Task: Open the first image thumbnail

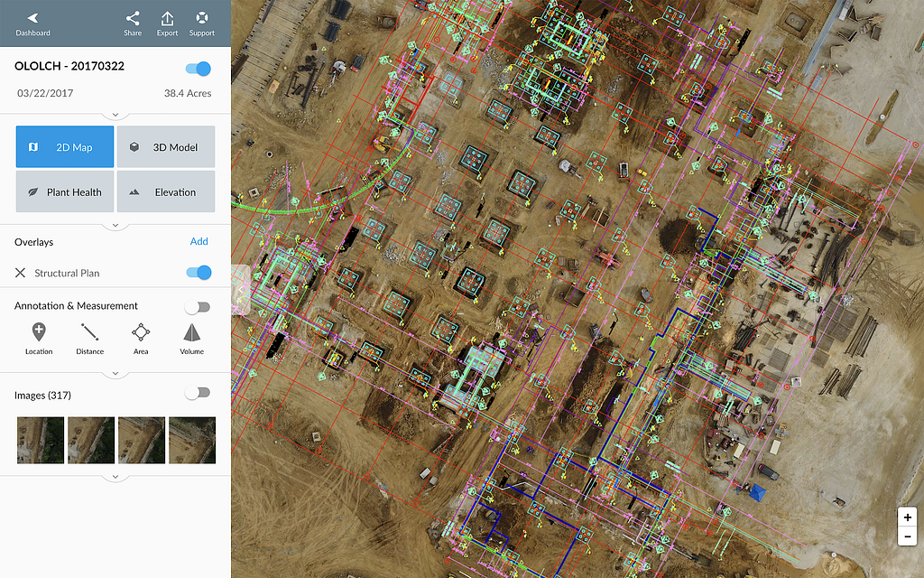Action: click(41, 440)
